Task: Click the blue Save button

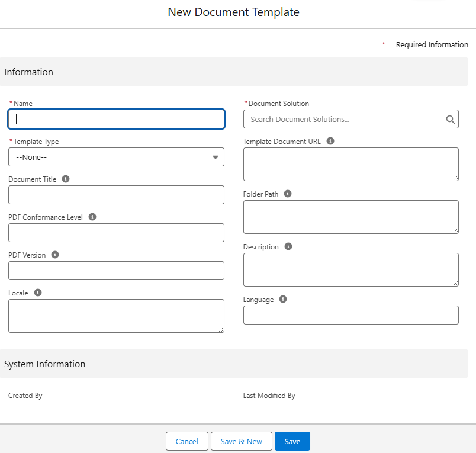Action: [292, 441]
